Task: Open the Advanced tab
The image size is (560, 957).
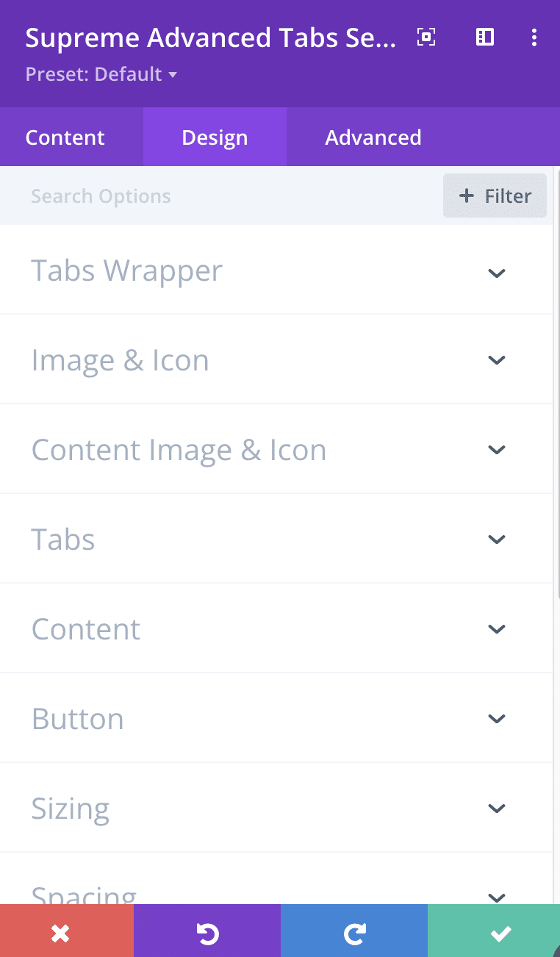Action: click(x=373, y=137)
